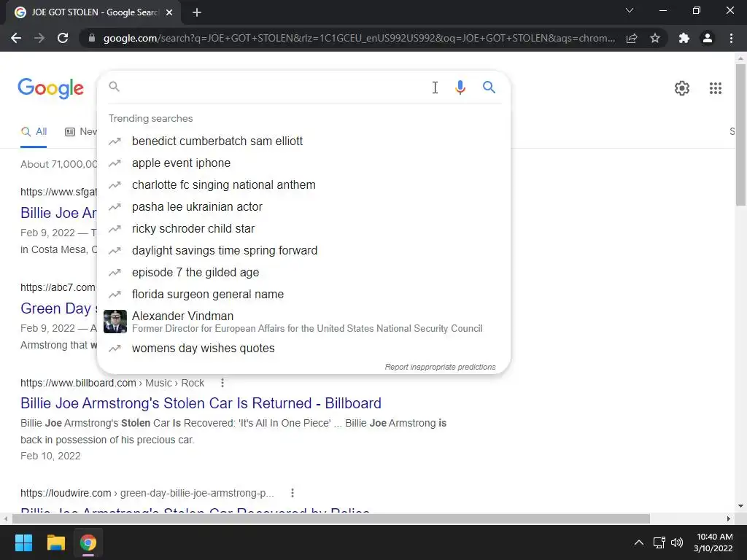Open options dots beside loudwire.com result

click(x=292, y=493)
